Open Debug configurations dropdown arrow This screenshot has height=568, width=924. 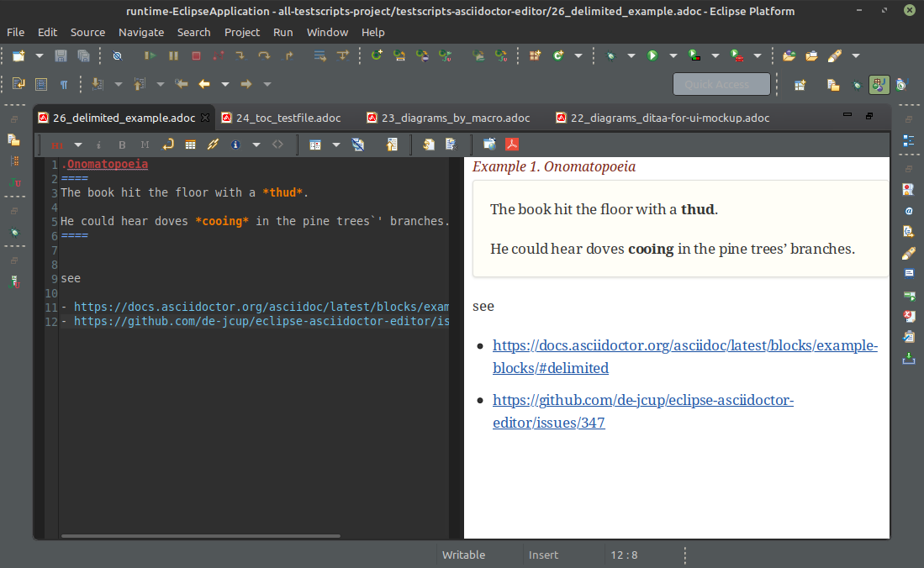coord(631,56)
